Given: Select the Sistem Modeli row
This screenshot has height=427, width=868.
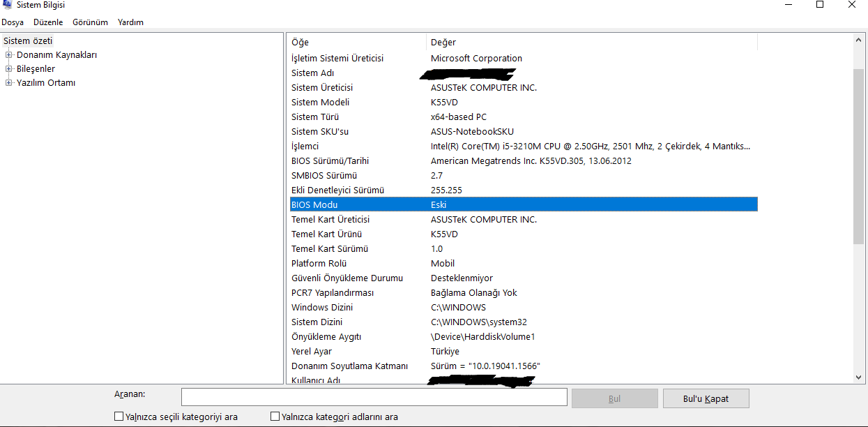Looking at the screenshot, I should (x=524, y=102).
